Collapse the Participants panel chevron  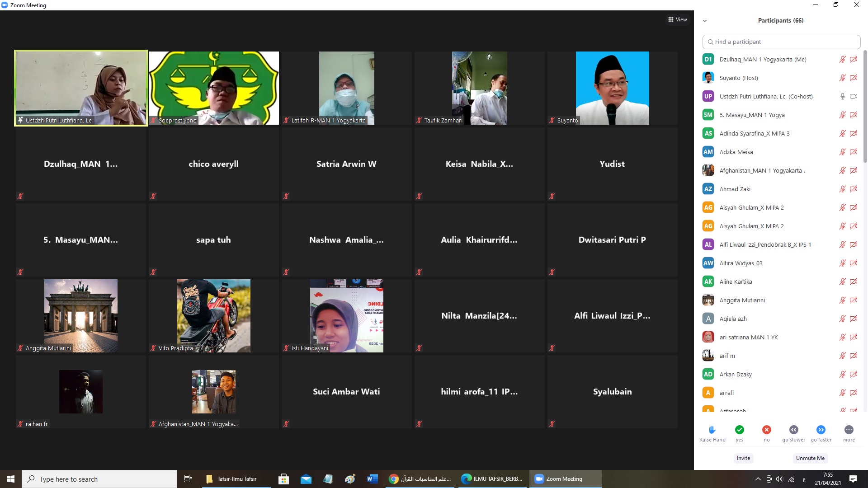[705, 21]
